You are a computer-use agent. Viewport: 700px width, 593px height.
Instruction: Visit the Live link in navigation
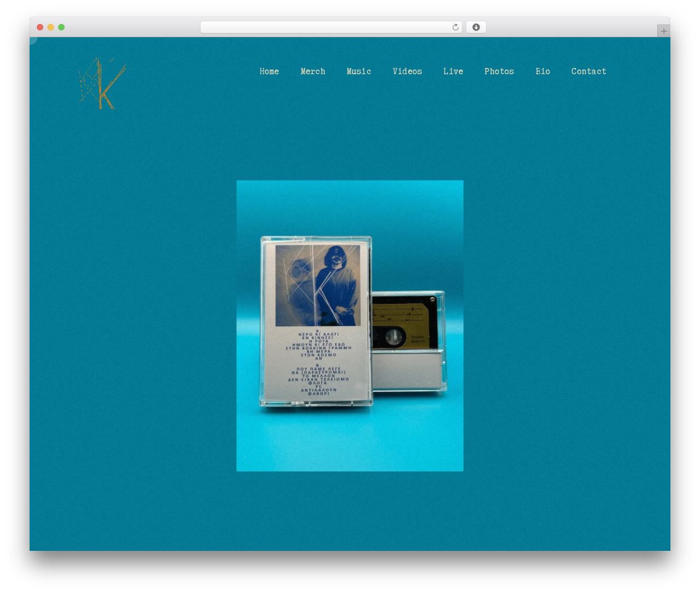pyautogui.click(x=453, y=72)
